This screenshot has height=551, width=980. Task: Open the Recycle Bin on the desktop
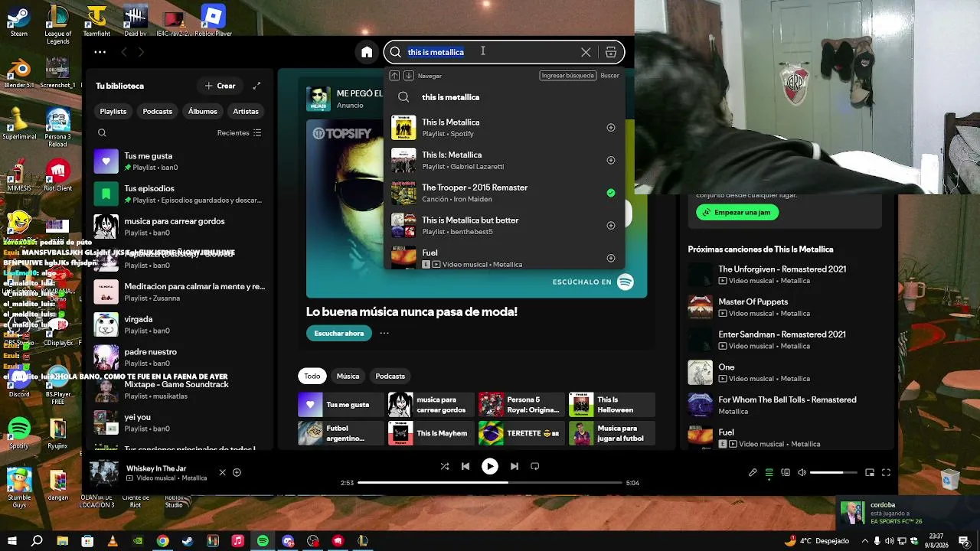tap(950, 480)
